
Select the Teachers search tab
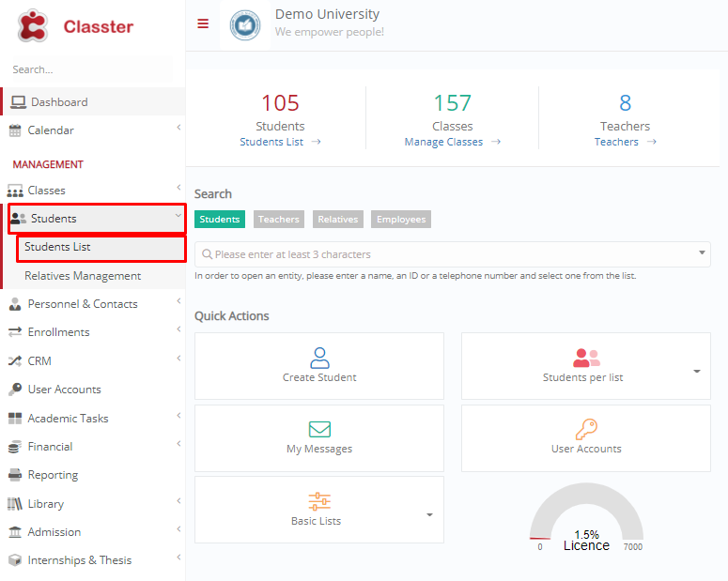[x=279, y=219]
